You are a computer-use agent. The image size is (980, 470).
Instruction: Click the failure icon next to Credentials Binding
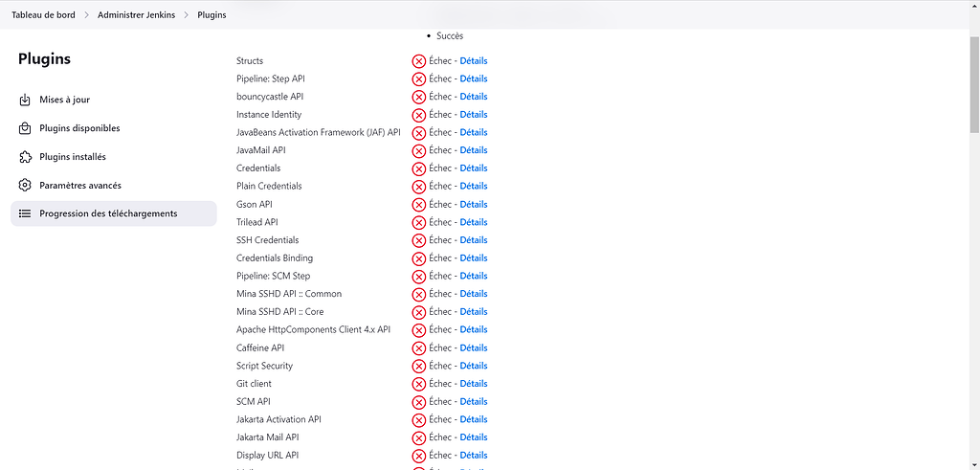point(419,258)
